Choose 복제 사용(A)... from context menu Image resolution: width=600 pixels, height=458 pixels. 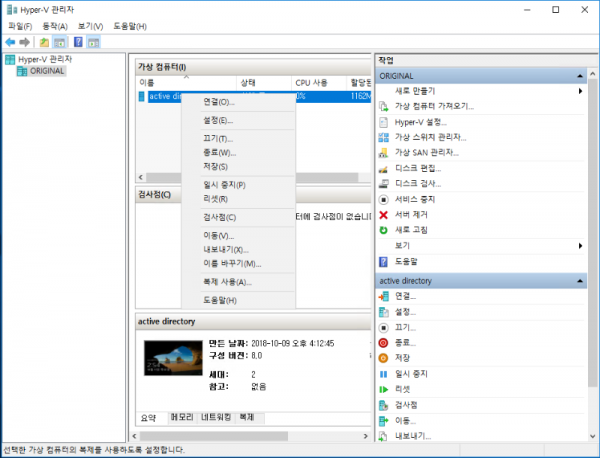point(238,282)
